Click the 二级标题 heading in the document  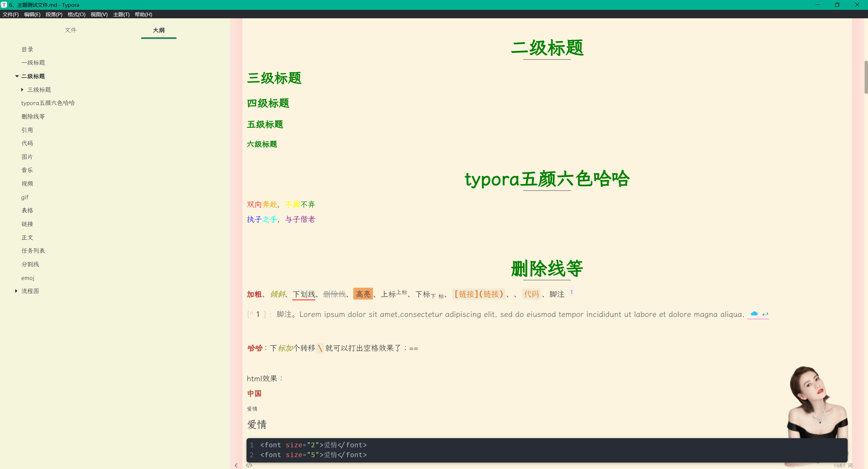point(547,47)
